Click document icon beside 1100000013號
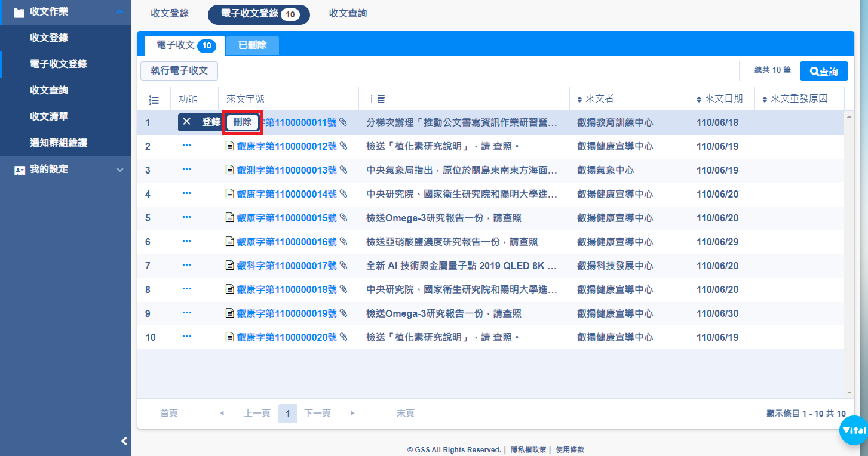The width and height of the screenshot is (868, 456). 229,170
